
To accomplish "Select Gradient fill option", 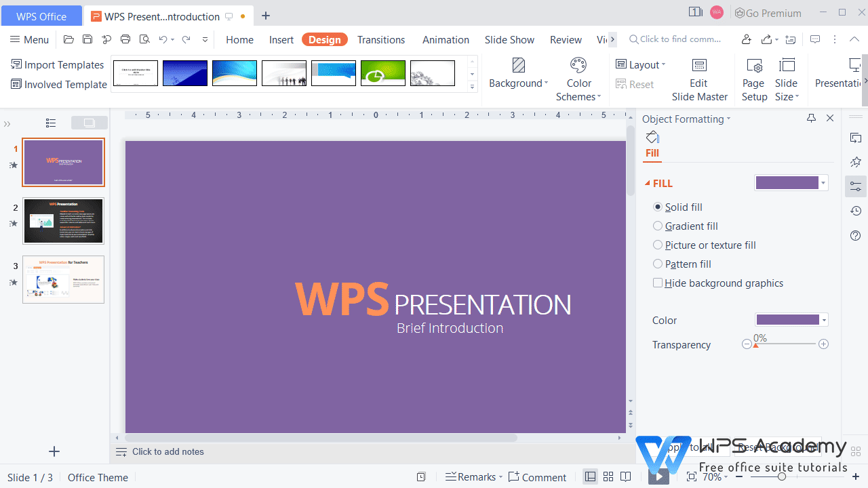I will pyautogui.click(x=685, y=226).
